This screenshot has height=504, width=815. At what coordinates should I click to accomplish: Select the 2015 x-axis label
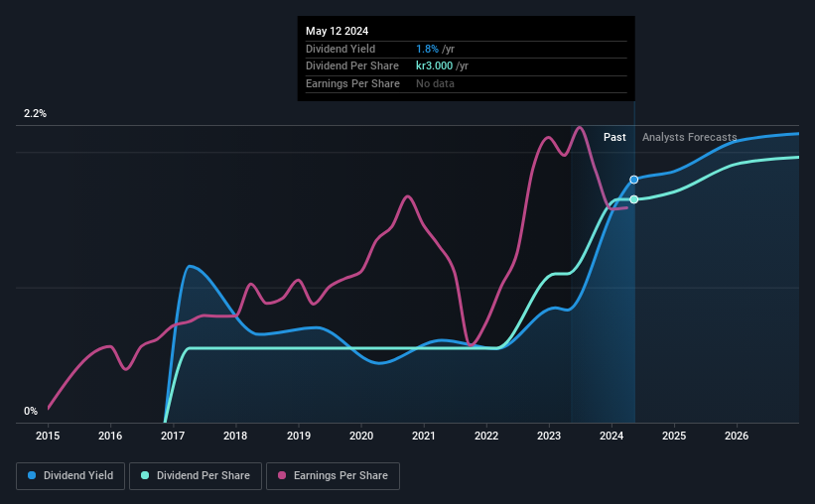tap(48, 436)
